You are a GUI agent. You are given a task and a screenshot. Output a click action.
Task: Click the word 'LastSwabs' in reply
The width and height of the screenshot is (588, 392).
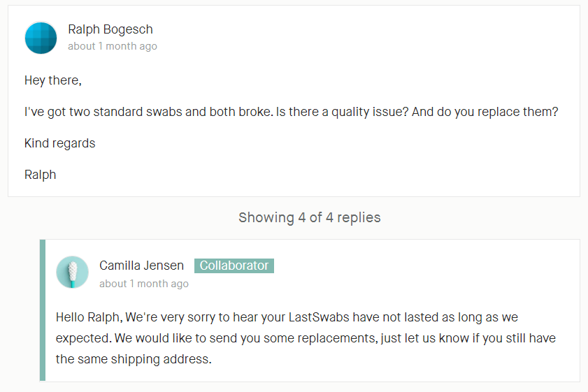pyautogui.click(x=319, y=317)
